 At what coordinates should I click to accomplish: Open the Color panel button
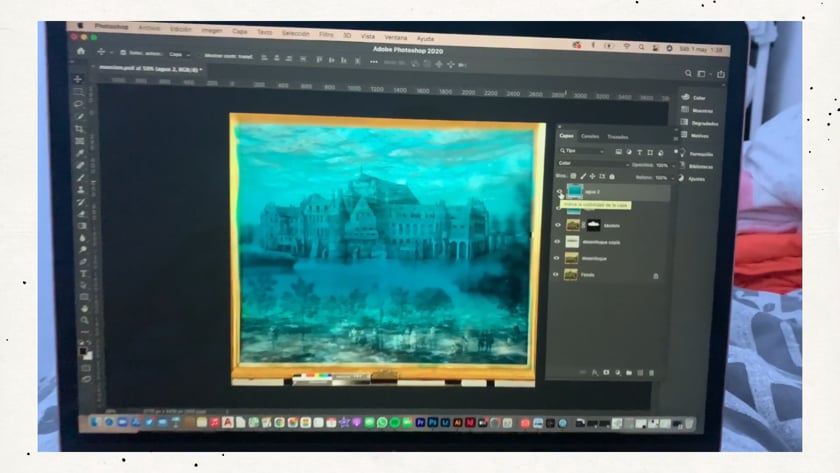click(x=693, y=97)
